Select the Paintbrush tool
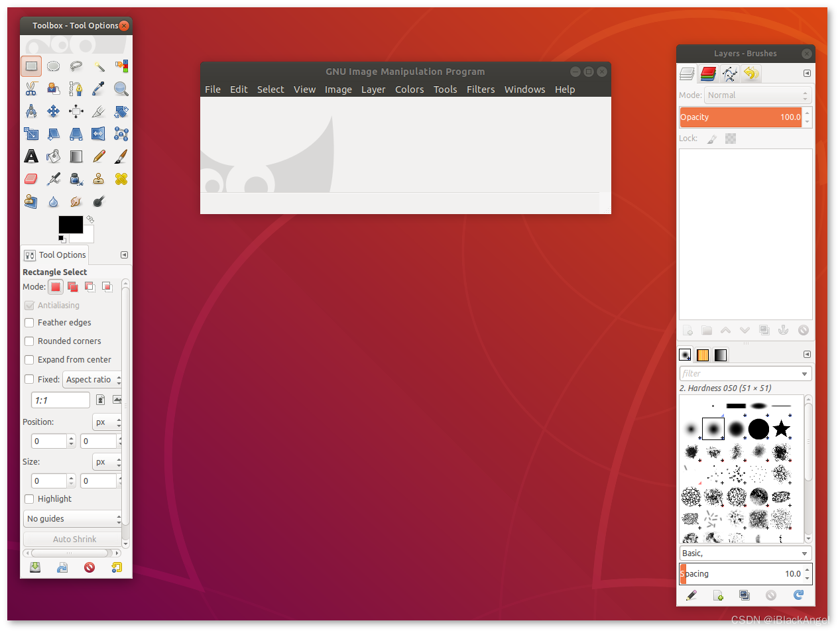840x633 pixels. click(x=121, y=156)
